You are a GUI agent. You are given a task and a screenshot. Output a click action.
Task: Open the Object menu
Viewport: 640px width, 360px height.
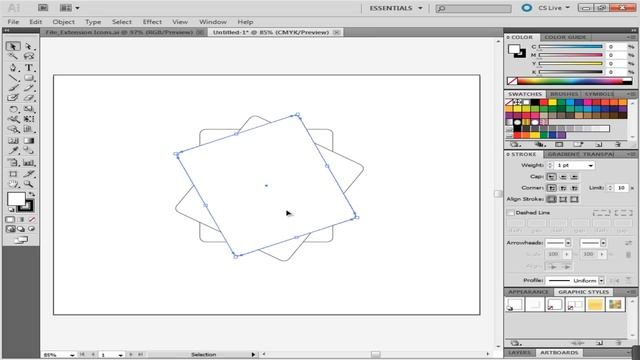pyautogui.click(x=63, y=22)
